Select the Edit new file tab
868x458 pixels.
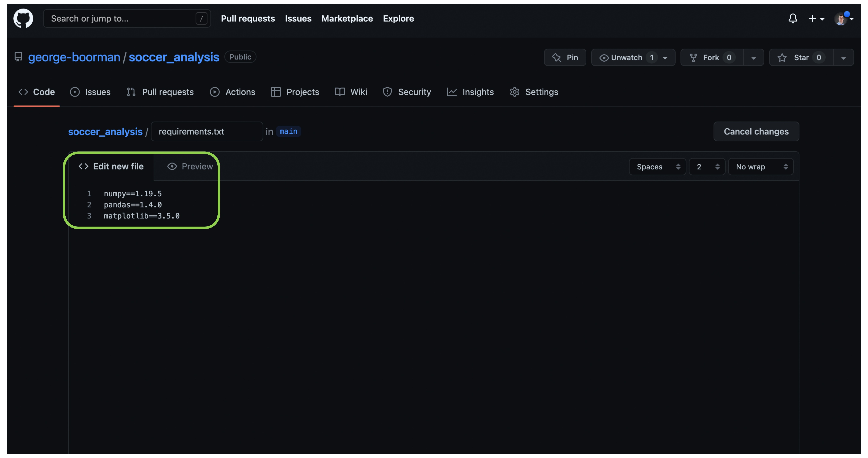(111, 166)
